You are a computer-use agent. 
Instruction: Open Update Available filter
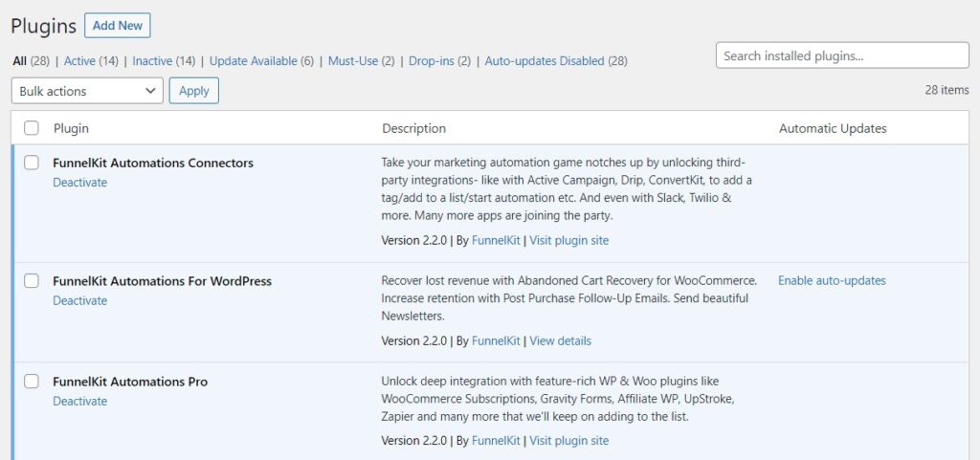(253, 60)
